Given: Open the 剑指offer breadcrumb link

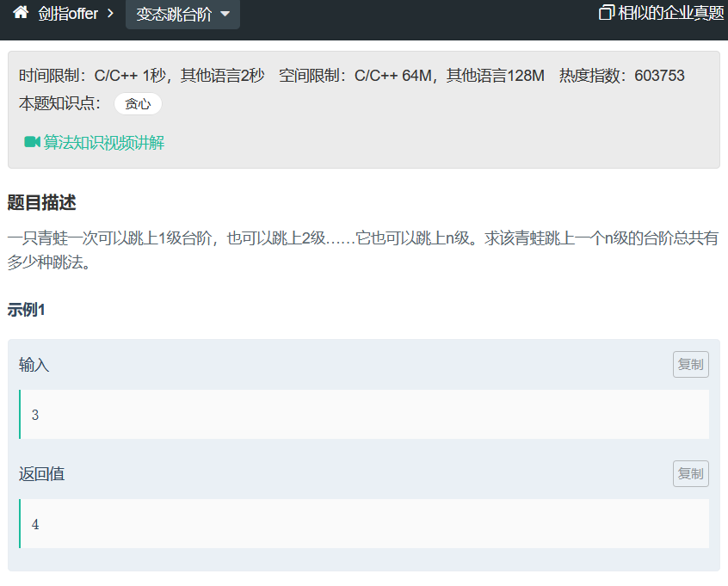Looking at the screenshot, I should [68, 14].
